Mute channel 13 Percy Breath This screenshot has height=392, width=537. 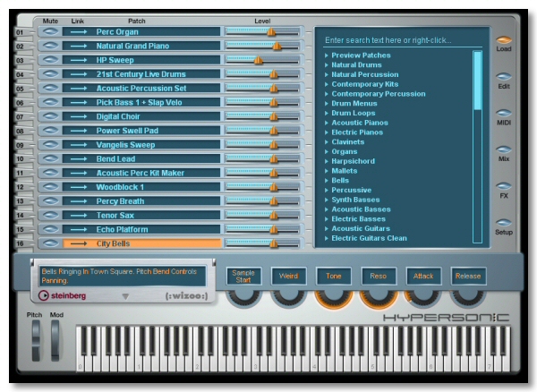[x=50, y=201]
